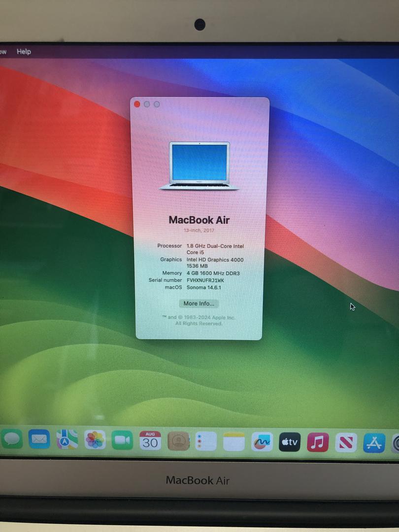Click the 13-inch, 2017 model text
The height and width of the screenshot is (532, 399).
199,230
